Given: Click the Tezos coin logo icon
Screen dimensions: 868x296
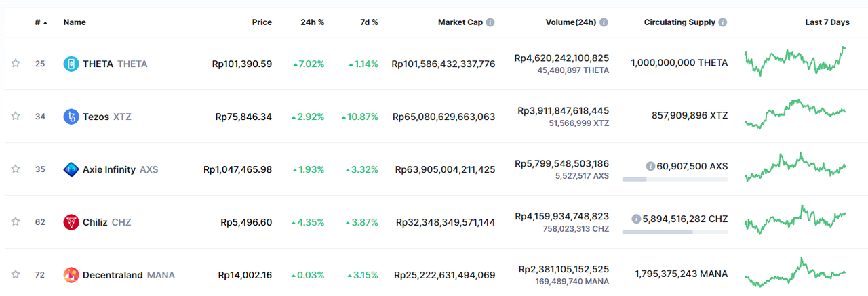Looking at the screenshot, I should tap(71, 117).
